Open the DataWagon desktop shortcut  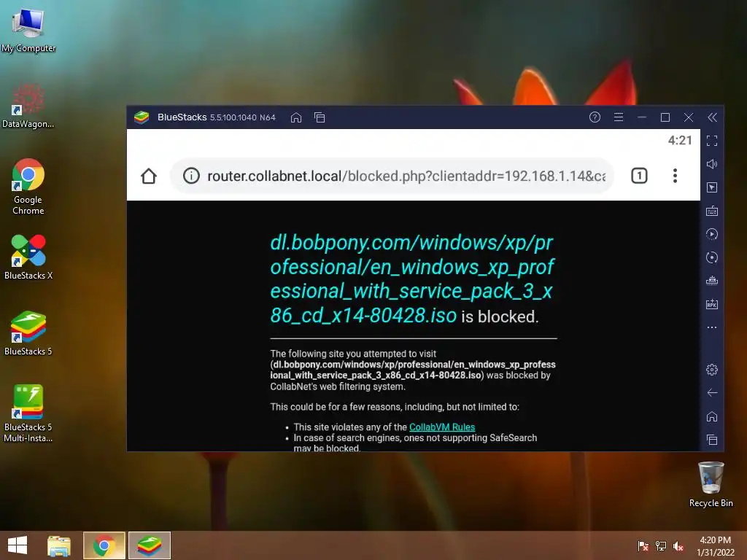[x=28, y=106]
